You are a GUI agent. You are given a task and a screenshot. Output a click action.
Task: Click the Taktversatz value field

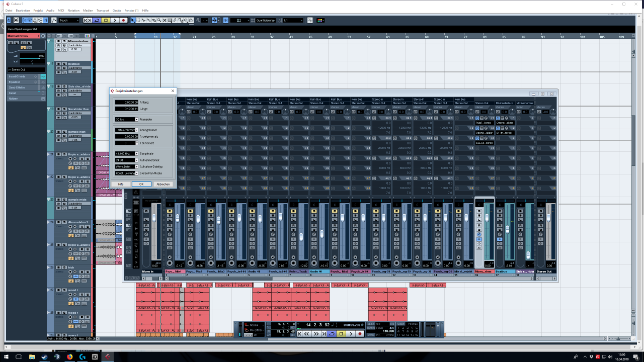[x=125, y=143]
